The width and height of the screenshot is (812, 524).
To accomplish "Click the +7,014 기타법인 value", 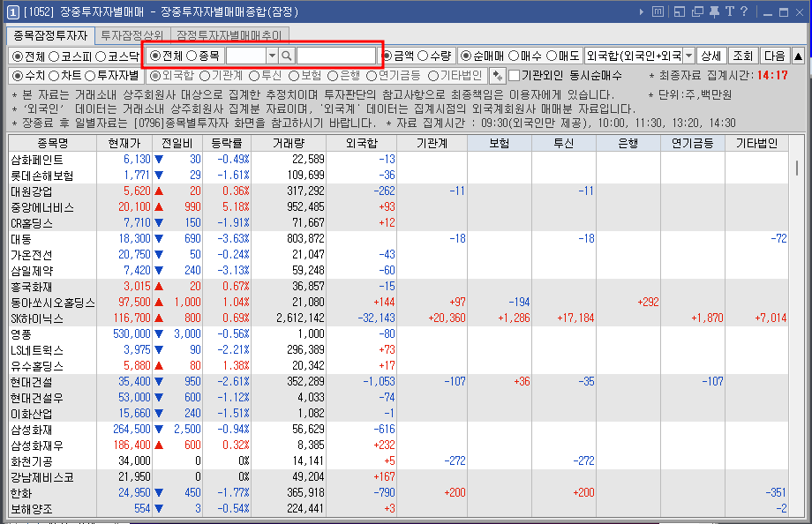I will pos(771,318).
